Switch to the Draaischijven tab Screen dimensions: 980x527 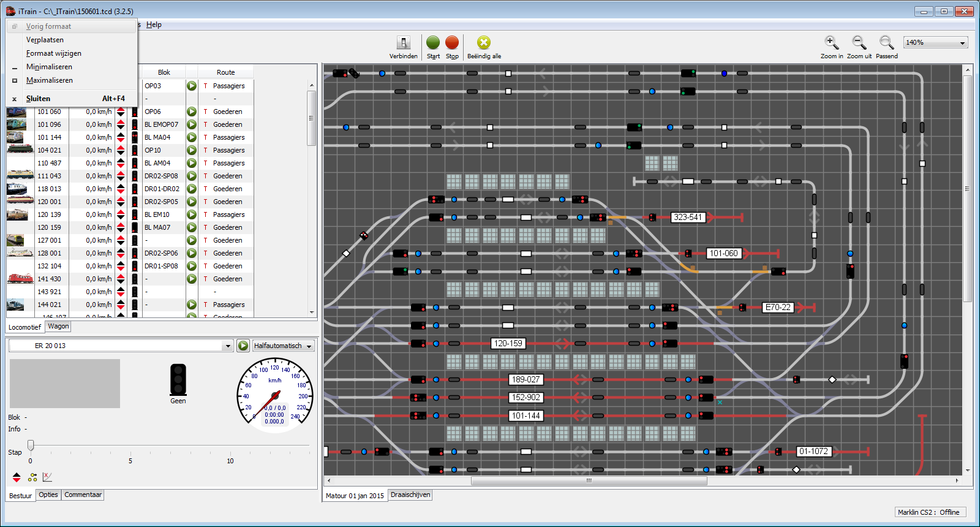pyautogui.click(x=410, y=495)
